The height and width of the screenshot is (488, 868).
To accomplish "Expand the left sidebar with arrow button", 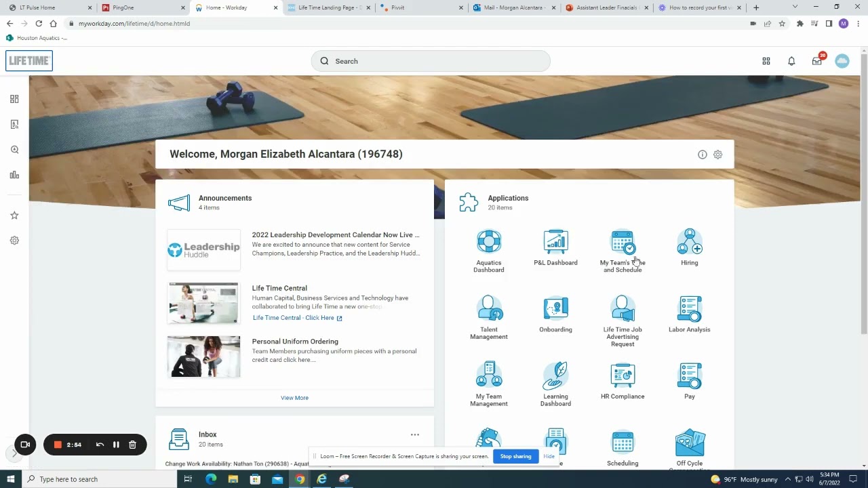I will pyautogui.click(x=14, y=453).
